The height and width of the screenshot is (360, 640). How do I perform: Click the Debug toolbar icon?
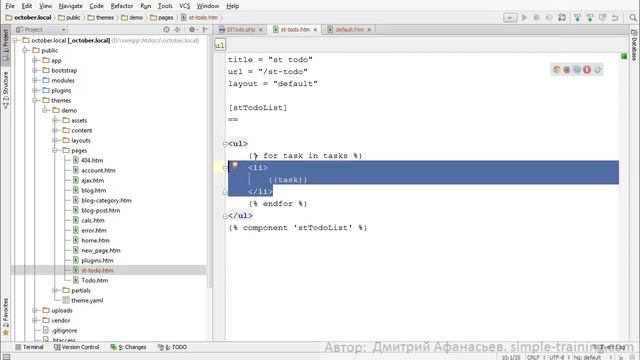pos(537,18)
